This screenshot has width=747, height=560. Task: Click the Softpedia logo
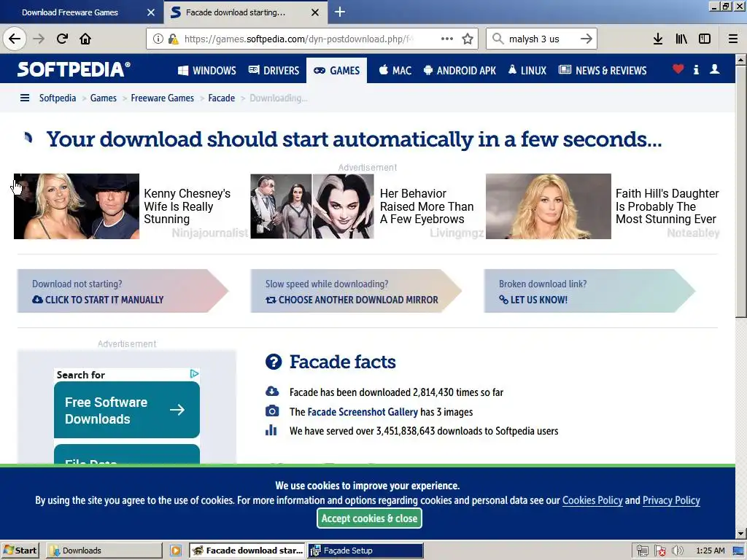coord(74,69)
